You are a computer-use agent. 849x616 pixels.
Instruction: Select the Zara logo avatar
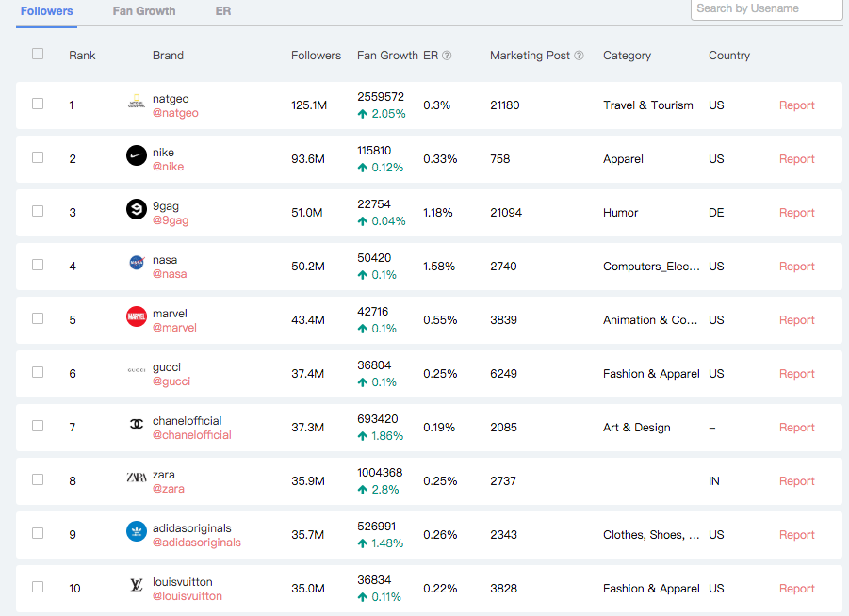click(135, 476)
